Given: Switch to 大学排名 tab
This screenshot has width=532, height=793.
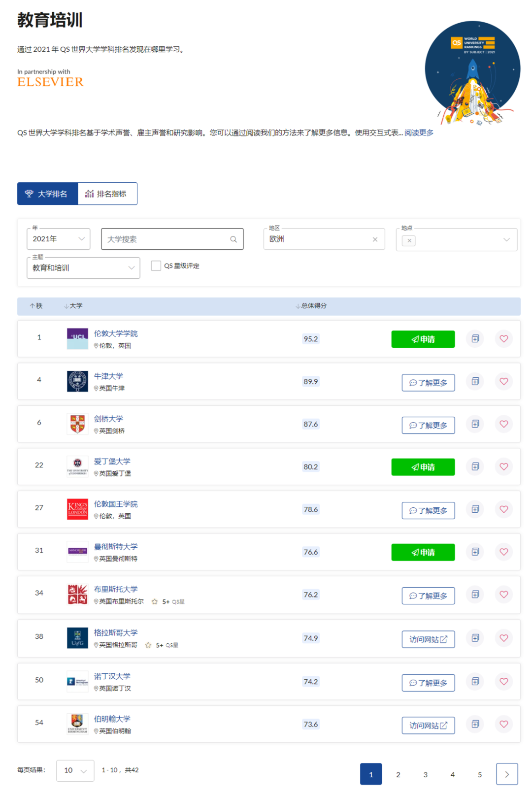Looking at the screenshot, I should tap(47, 194).
